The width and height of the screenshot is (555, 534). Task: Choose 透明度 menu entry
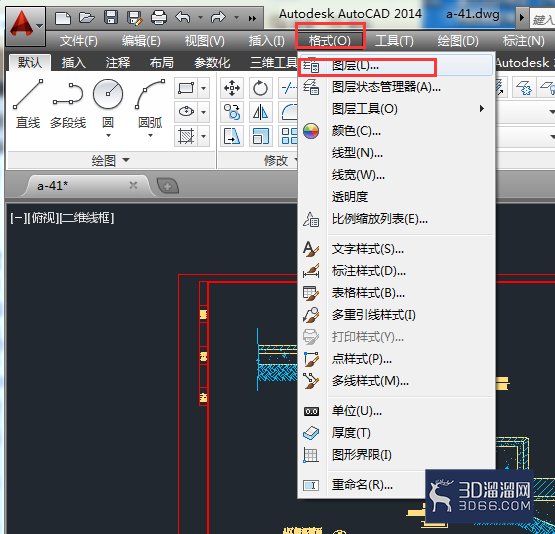pos(396,196)
